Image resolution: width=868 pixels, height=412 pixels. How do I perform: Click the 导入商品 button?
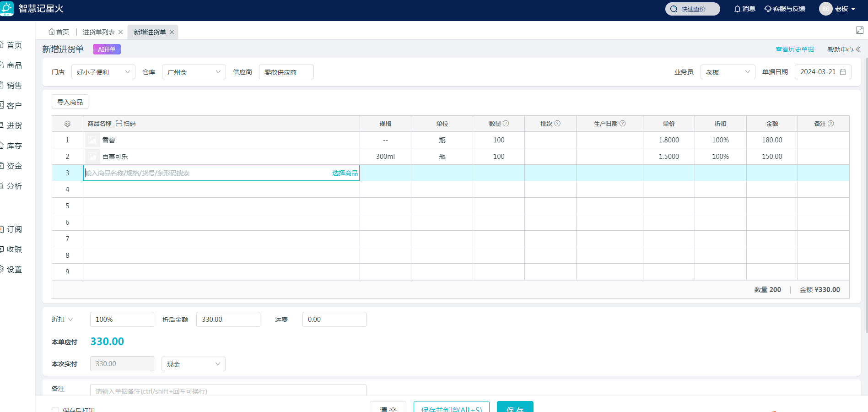70,102
